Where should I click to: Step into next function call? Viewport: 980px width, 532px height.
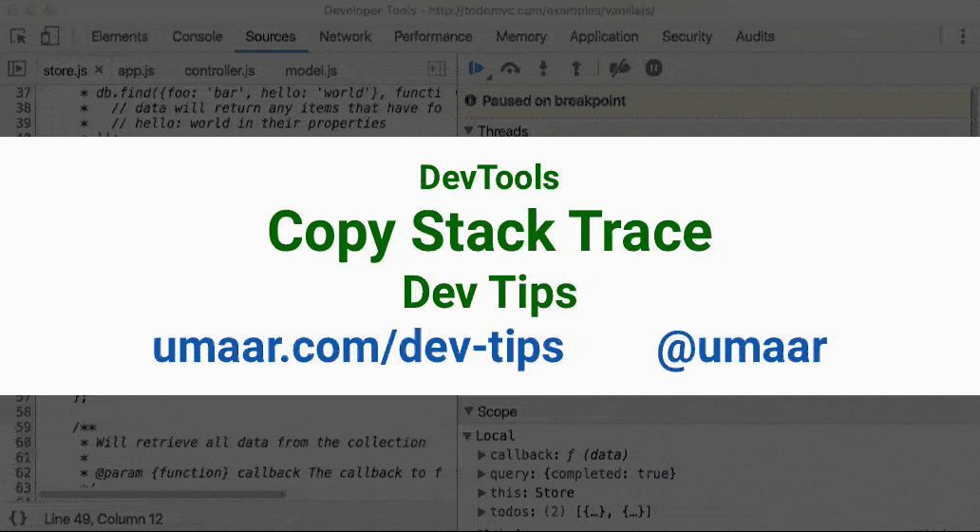coord(544,68)
